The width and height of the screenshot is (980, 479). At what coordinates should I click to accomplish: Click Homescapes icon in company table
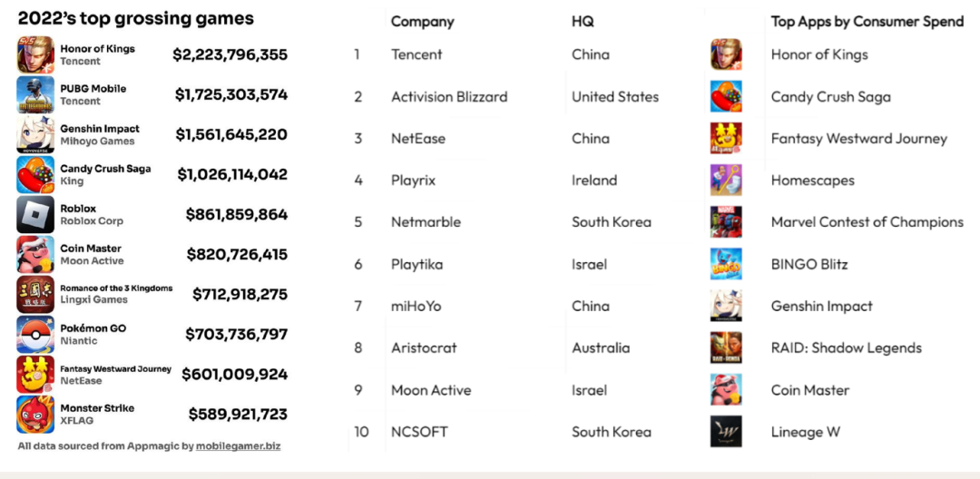[726, 181]
